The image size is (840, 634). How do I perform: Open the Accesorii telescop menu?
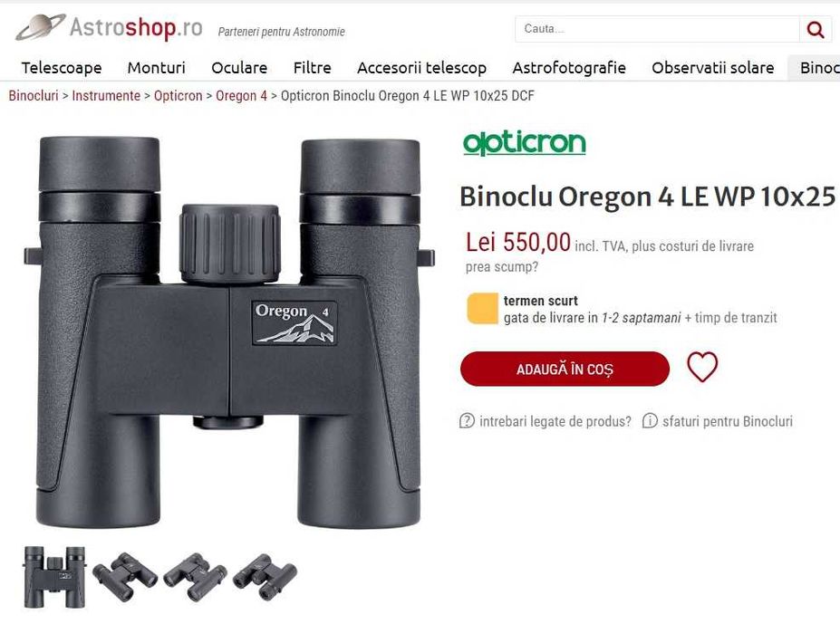click(x=421, y=68)
